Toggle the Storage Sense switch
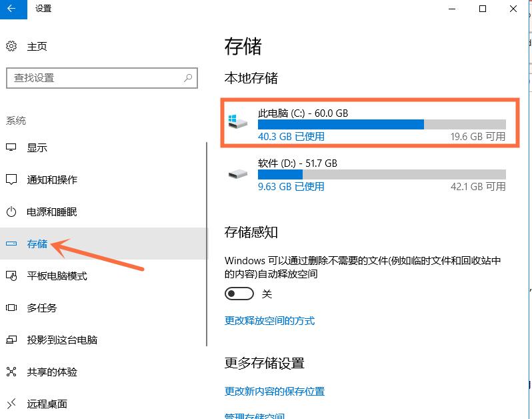This screenshot has width=532, height=419. [x=239, y=294]
